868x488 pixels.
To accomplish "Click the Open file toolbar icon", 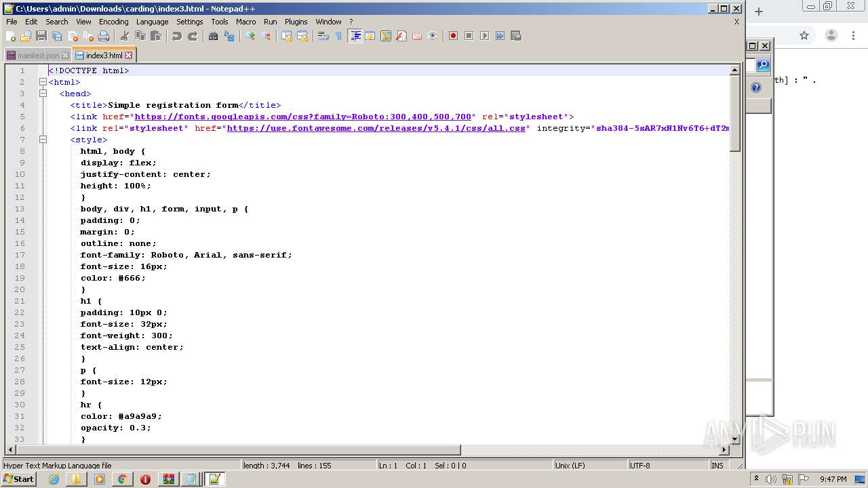I will [26, 36].
